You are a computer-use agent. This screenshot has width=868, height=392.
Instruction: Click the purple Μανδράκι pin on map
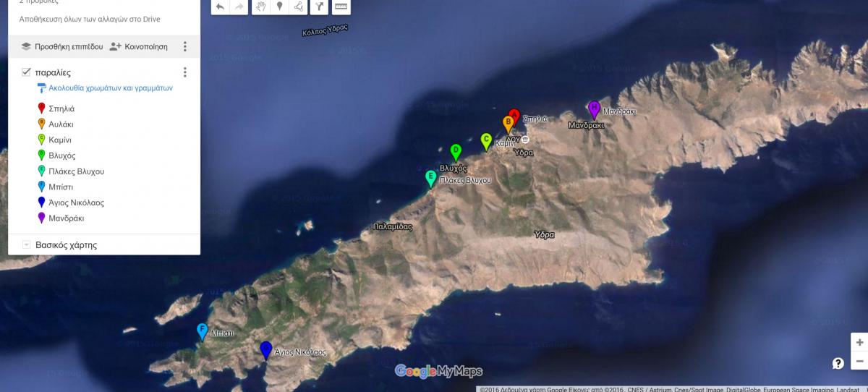tap(594, 109)
